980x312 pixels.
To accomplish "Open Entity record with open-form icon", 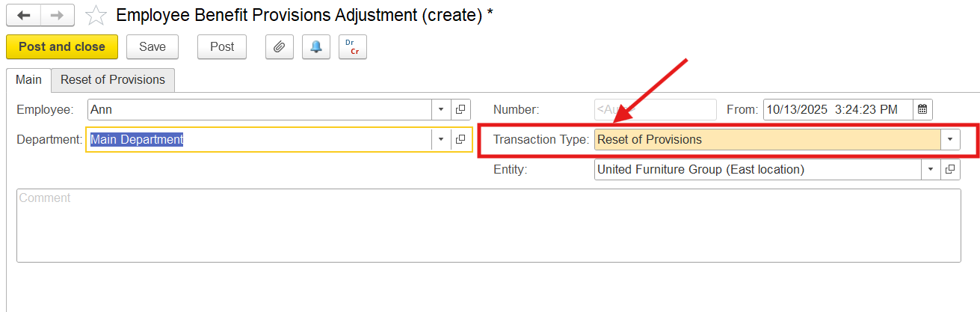I will coord(950,169).
